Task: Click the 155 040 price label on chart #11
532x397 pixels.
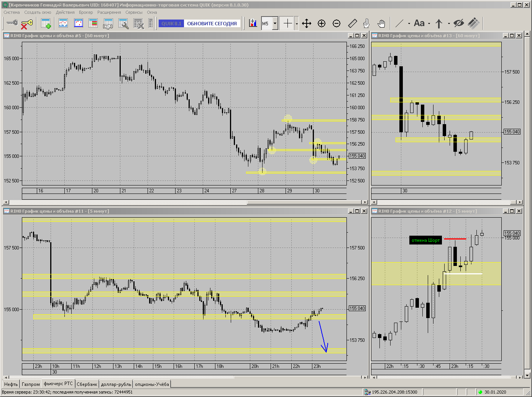Action: click(357, 308)
